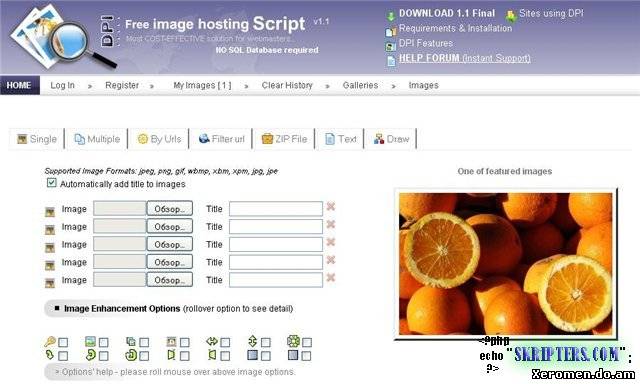Open the Galleries page
The image size is (640, 384).
(360, 85)
